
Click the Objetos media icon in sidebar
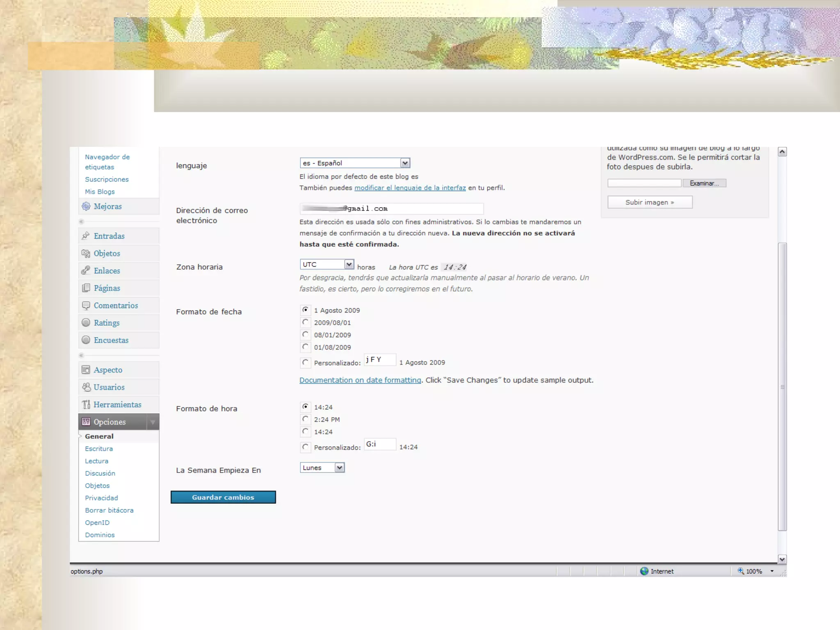(x=86, y=253)
